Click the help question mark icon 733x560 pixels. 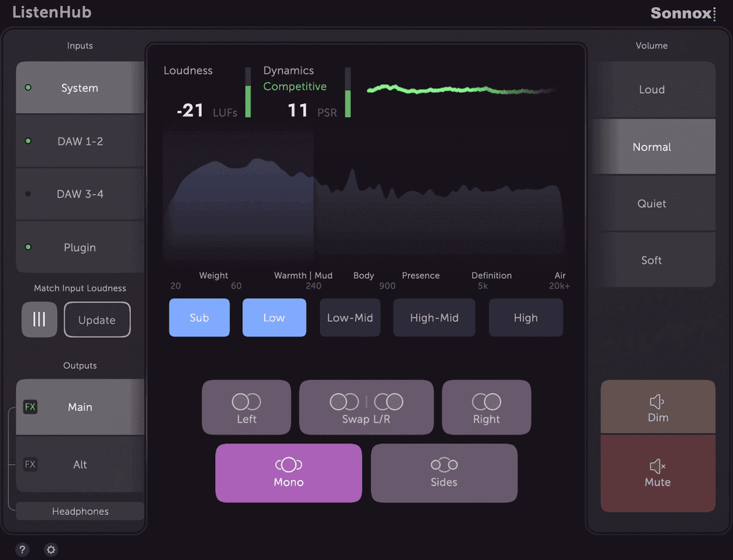[22, 550]
